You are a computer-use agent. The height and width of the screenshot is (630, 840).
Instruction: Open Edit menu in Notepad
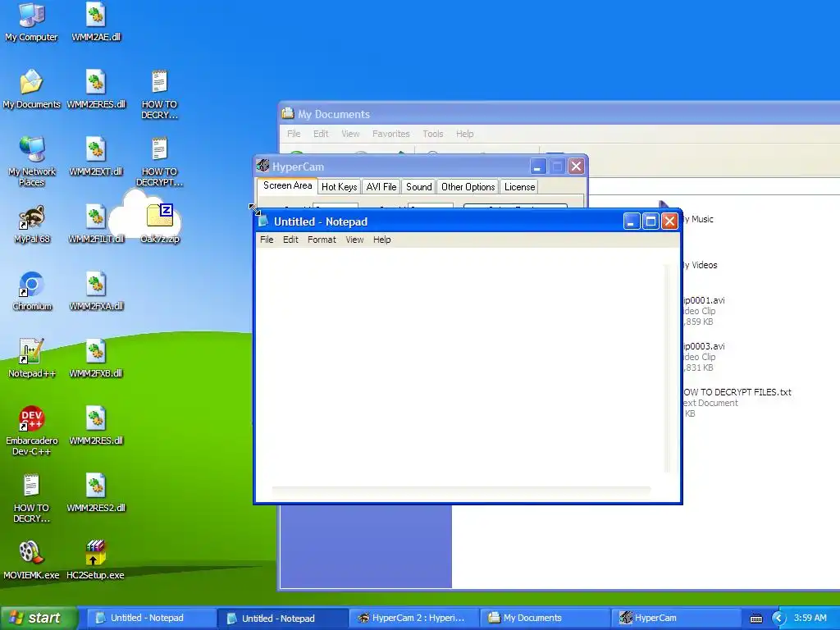coord(290,240)
